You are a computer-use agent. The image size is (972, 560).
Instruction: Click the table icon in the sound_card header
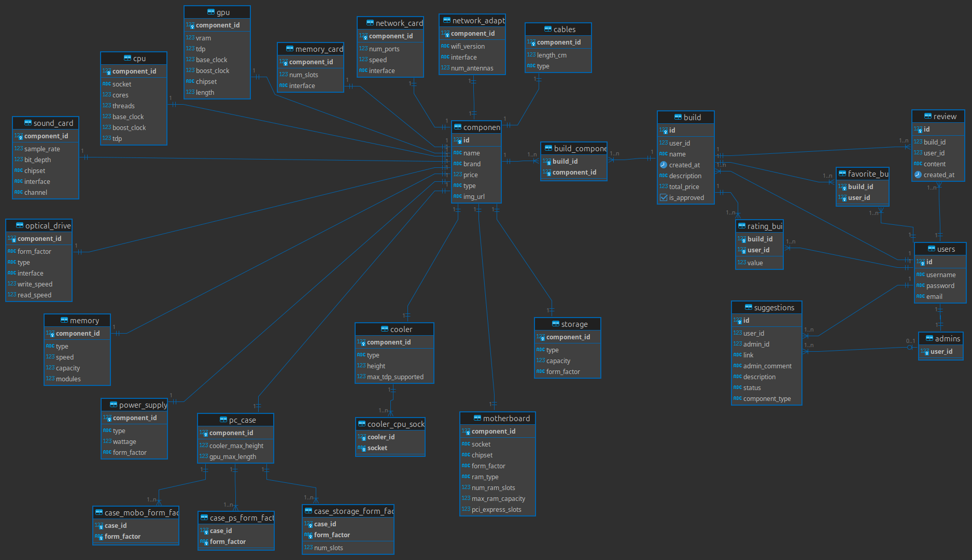point(27,123)
